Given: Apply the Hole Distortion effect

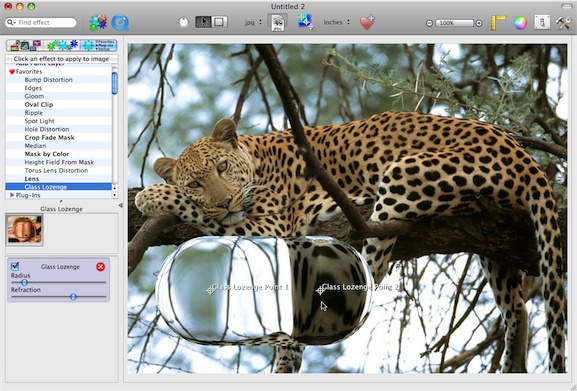Looking at the screenshot, I should coord(59,129).
